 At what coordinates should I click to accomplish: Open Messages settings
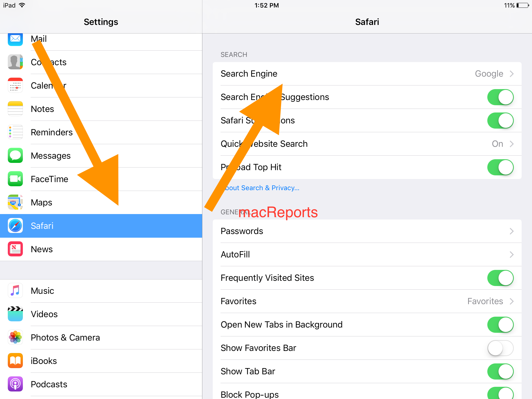(x=50, y=155)
